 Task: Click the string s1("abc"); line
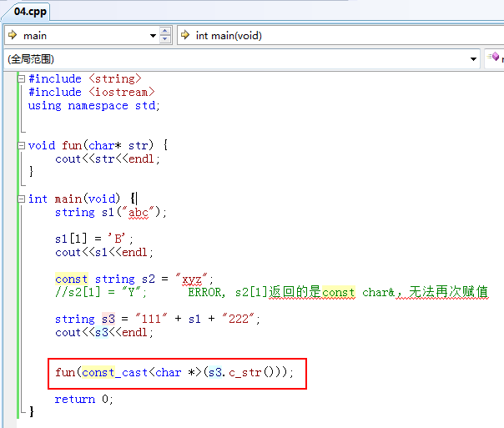tap(111, 213)
